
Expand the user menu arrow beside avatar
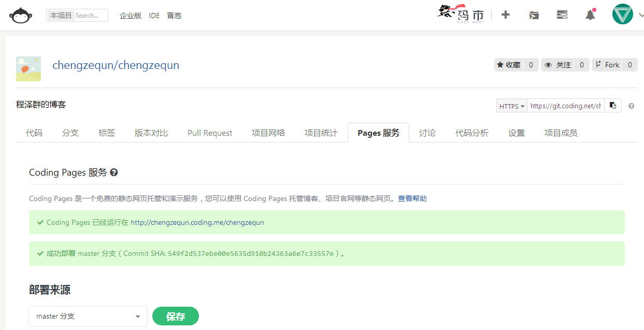640,16
